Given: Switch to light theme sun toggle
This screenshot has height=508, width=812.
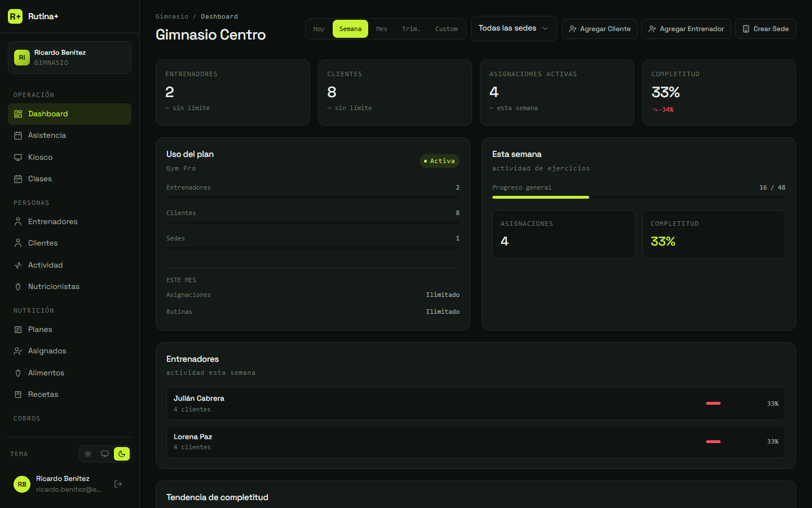Looking at the screenshot, I should coord(88,454).
